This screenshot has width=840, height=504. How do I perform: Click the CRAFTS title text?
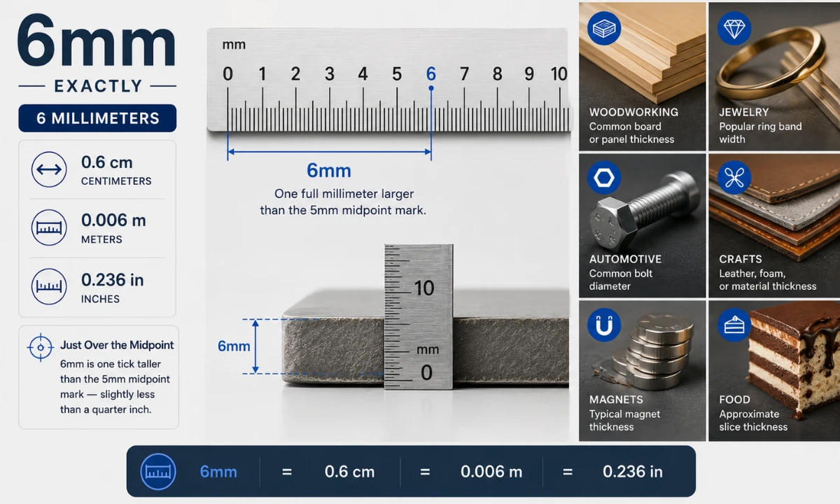pyautogui.click(x=741, y=259)
